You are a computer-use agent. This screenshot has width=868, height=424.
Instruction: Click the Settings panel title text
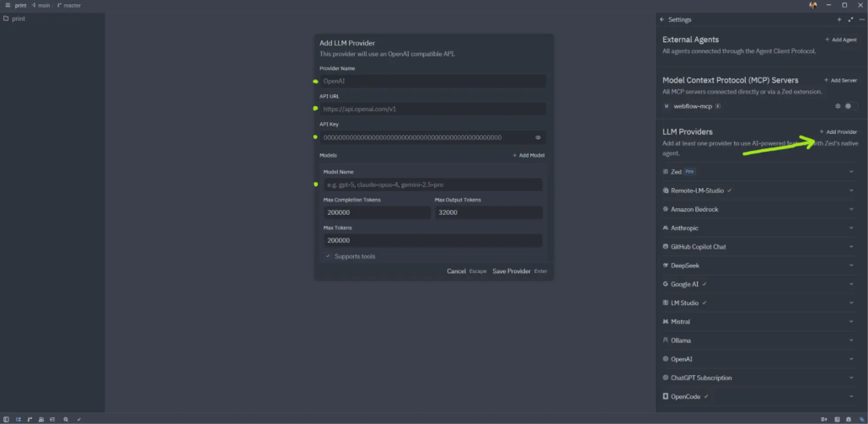point(680,19)
